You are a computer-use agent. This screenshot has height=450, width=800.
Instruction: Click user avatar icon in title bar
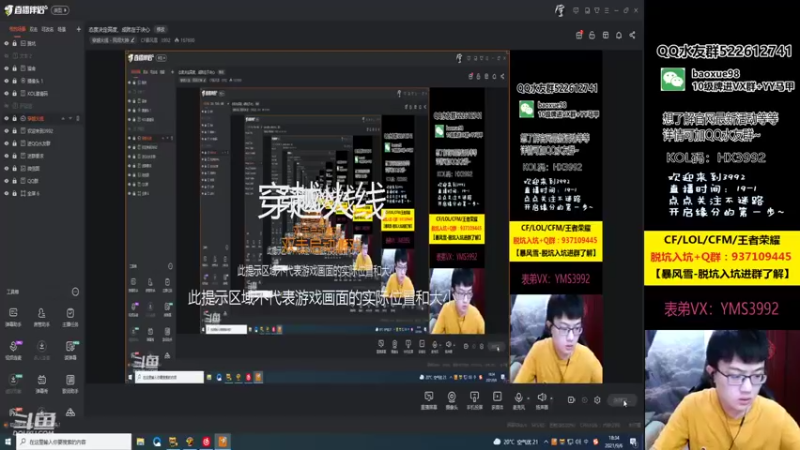[560, 10]
